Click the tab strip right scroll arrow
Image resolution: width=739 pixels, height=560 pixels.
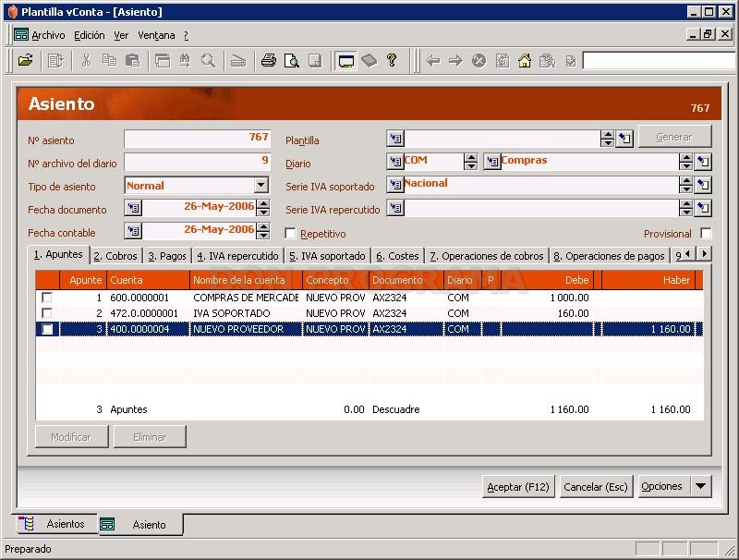point(704,253)
